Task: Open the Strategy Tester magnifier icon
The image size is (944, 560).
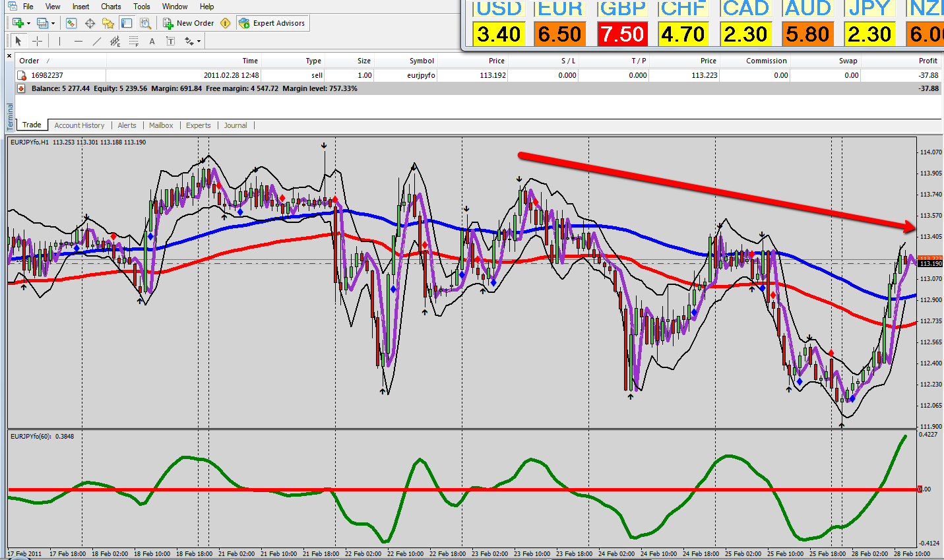Action: pos(145,23)
